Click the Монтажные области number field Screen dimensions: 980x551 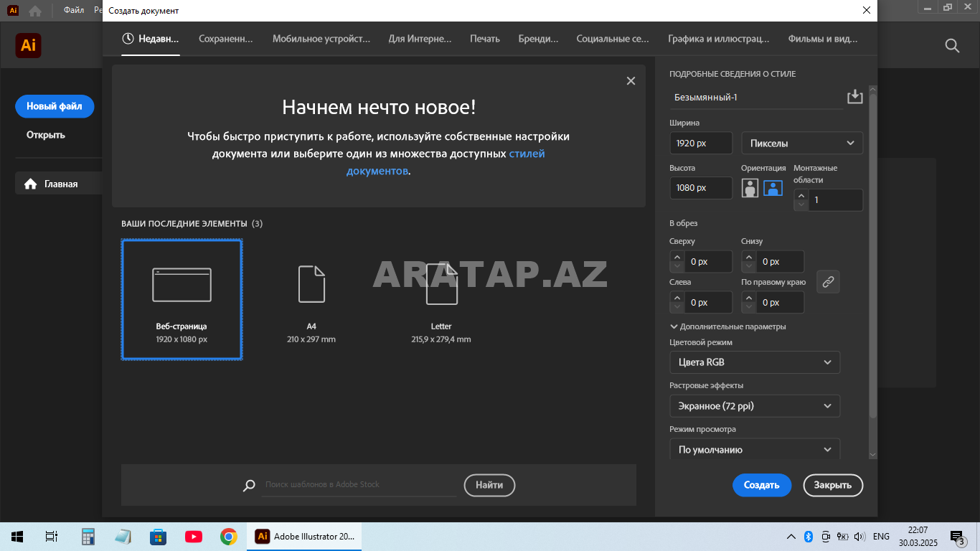pos(835,200)
